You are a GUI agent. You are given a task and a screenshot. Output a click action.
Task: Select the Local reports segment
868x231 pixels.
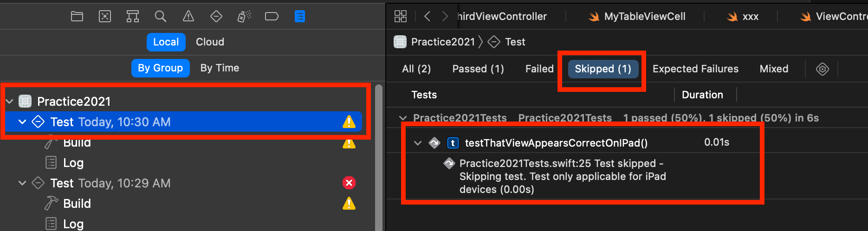(166, 42)
